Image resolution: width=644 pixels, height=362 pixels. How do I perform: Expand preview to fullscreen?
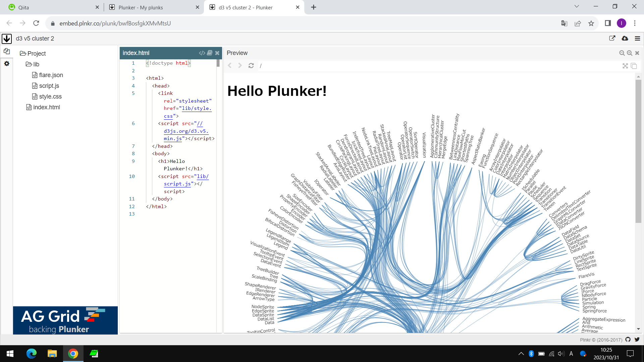[625, 66]
